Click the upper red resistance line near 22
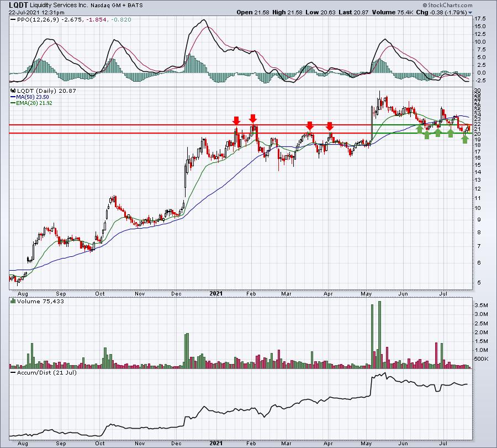Viewport: 497px width, 448px height. point(241,125)
